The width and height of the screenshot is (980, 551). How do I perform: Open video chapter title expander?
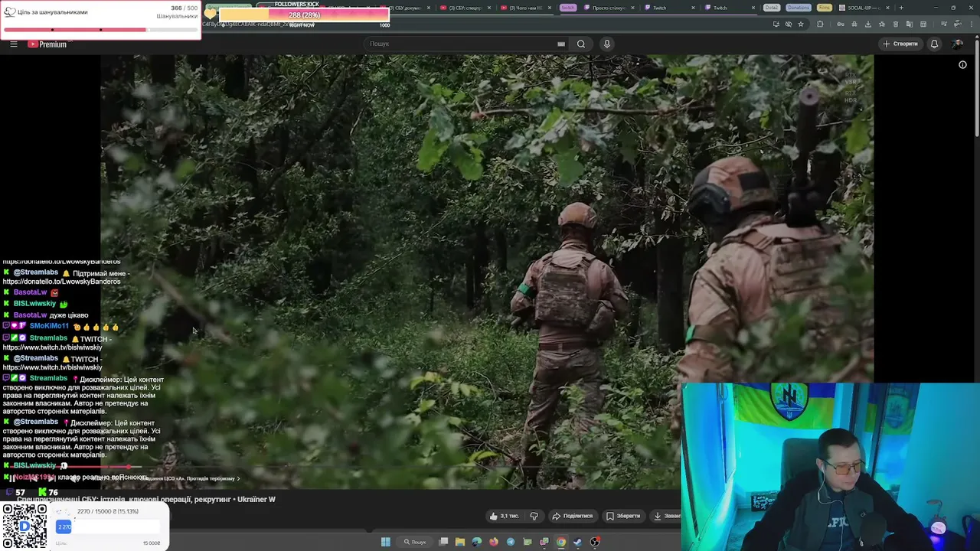(x=191, y=478)
